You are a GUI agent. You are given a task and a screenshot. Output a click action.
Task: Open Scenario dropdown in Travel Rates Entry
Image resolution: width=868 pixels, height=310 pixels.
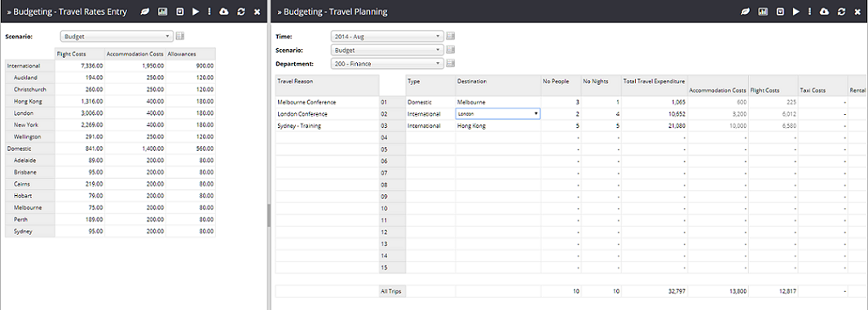[117, 37]
